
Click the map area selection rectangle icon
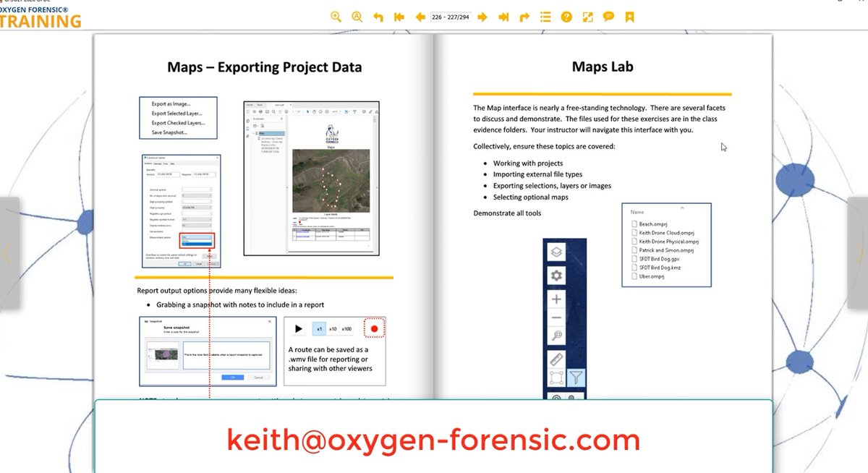[x=556, y=378]
